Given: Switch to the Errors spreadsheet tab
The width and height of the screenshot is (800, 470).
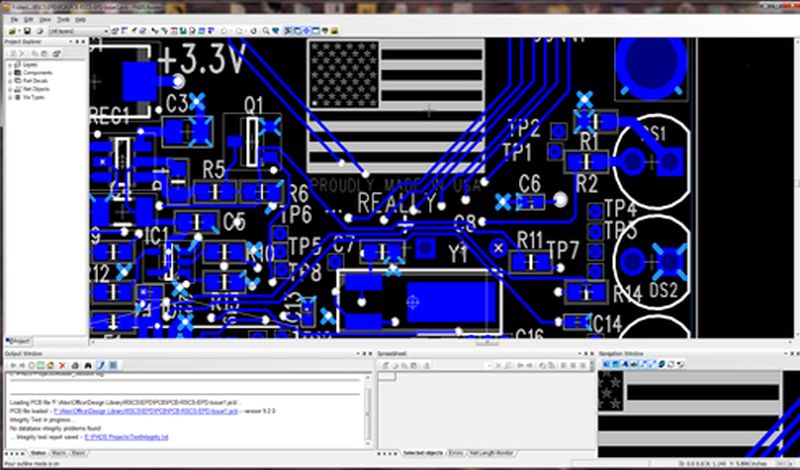Looking at the screenshot, I should coord(456,453).
